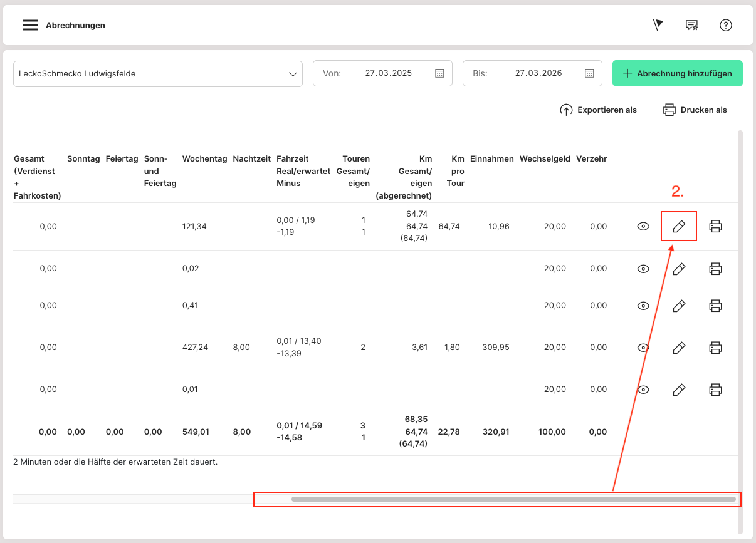Print the first row billing entry
Viewport: 756px width, 543px height.
(x=715, y=227)
